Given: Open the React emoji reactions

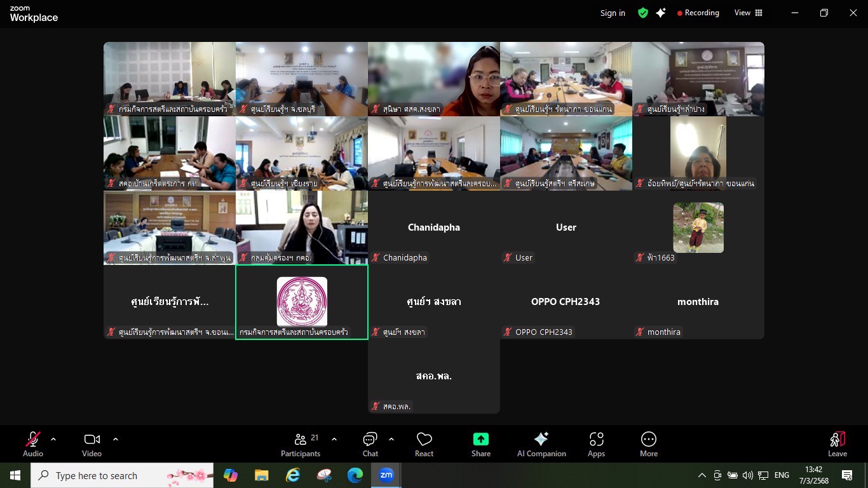Looking at the screenshot, I should tap(424, 444).
